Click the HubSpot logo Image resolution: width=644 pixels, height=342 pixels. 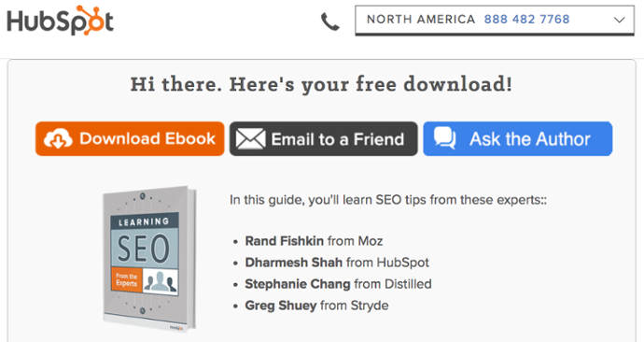coord(60,21)
